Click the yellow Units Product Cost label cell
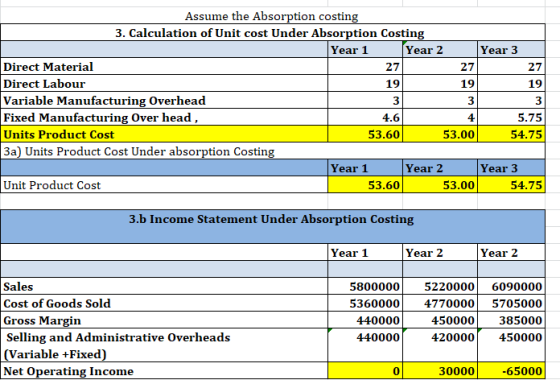Viewport: 560px width, 380px height. pos(164,134)
